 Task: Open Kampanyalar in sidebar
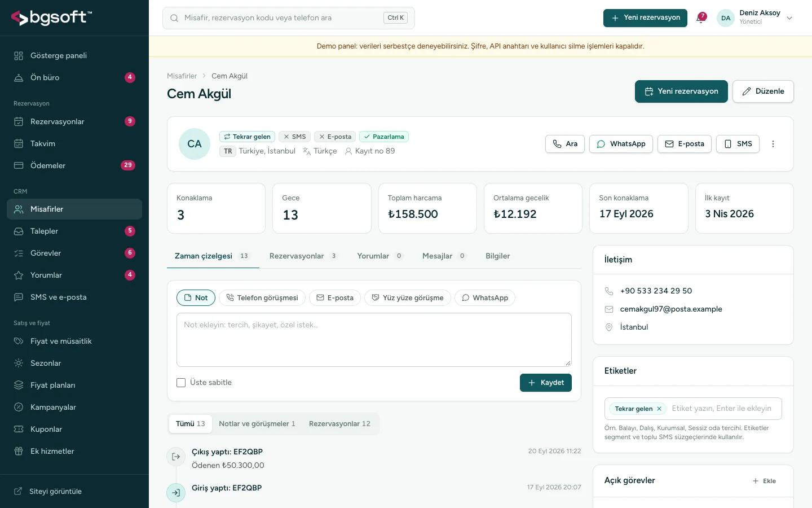74,407
